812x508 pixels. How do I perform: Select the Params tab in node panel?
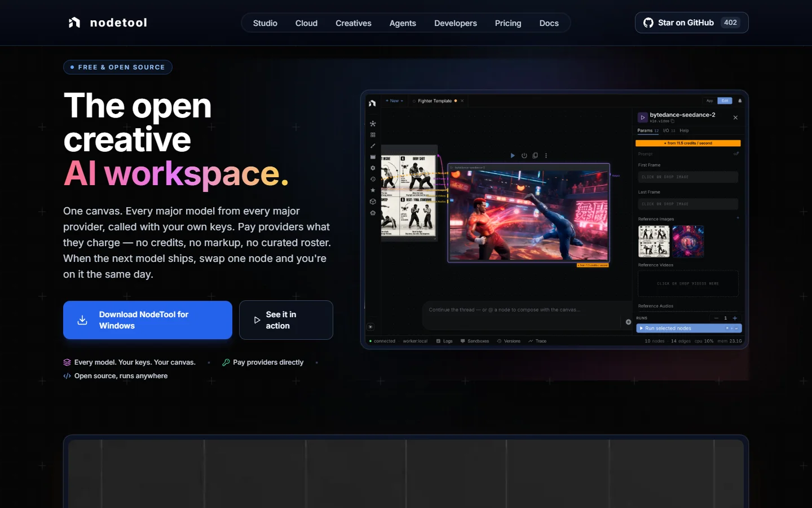648,130
